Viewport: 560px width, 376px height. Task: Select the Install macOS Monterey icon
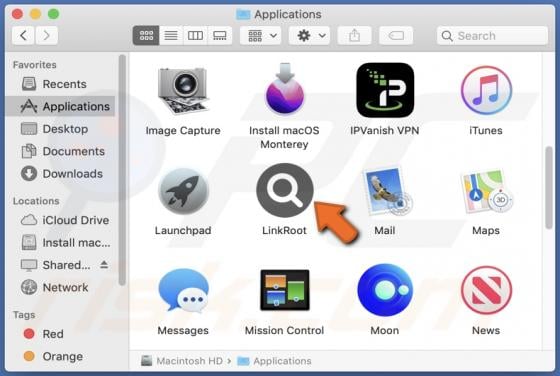point(285,89)
